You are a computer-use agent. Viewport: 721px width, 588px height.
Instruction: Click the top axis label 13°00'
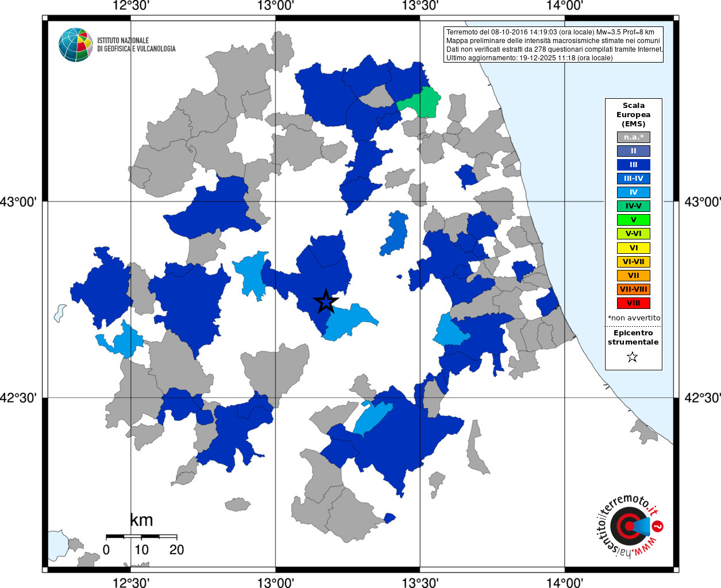pyautogui.click(x=276, y=6)
